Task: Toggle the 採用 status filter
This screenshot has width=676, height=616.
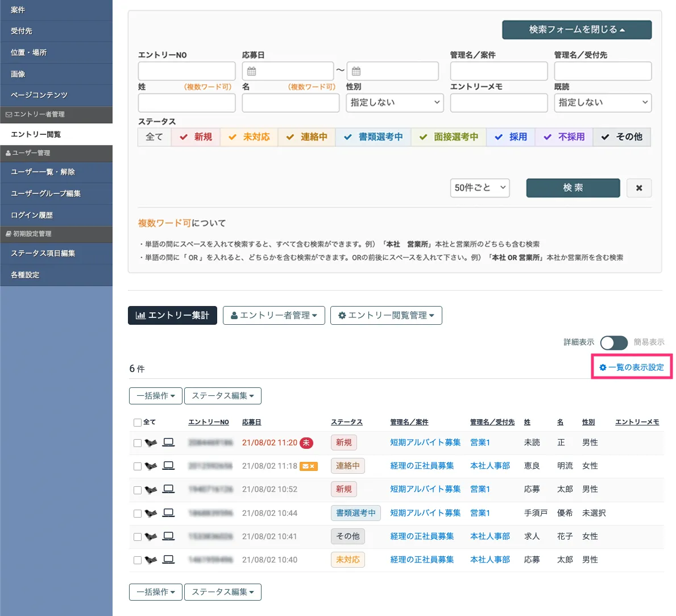Action: pyautogui.click(x=511, y=137)
